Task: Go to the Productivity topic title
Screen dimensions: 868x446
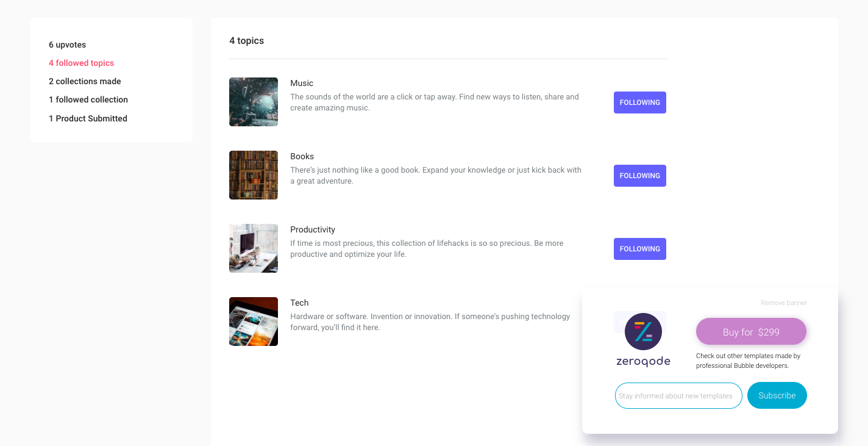Action: point(313,229)
